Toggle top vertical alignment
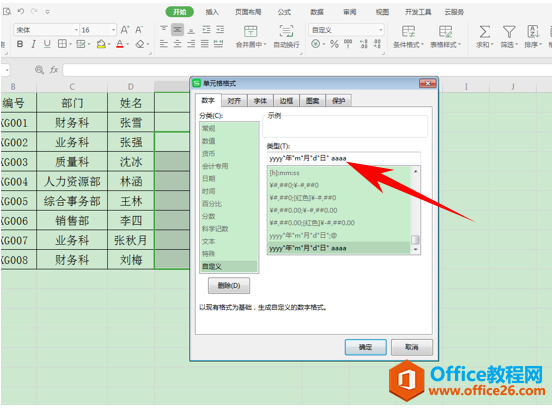Viewport: 552px width, 408px height. (x=164, y=30)
